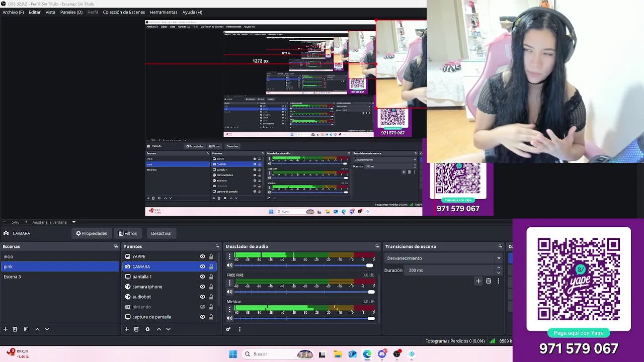
Task: Select the audiobot source
Action: [x=170, y=297]
